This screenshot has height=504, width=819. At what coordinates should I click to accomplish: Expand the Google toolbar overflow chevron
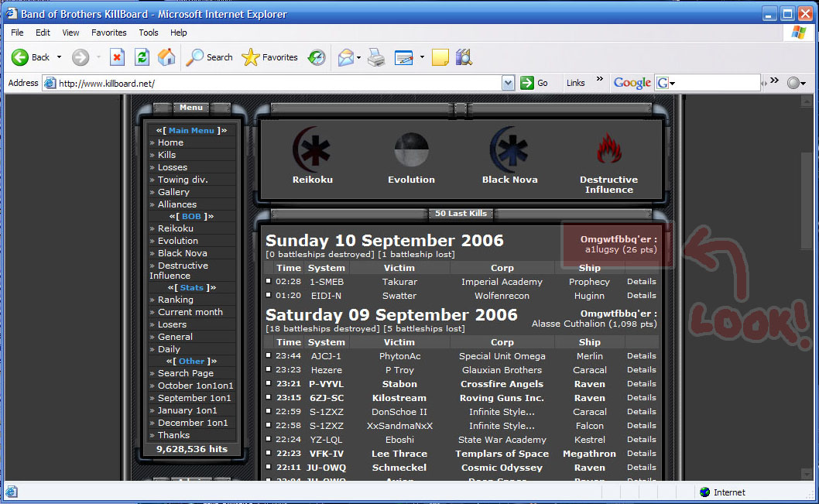[x=775, y=81]
